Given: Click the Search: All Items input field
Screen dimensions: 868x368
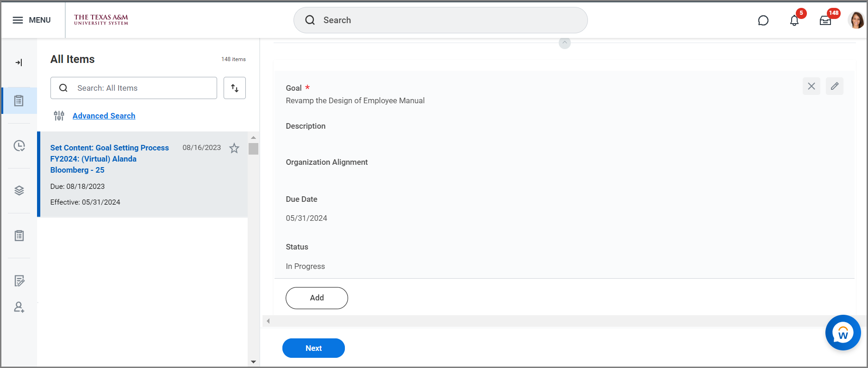Looking at the screenshot, I should coord(139,88).
